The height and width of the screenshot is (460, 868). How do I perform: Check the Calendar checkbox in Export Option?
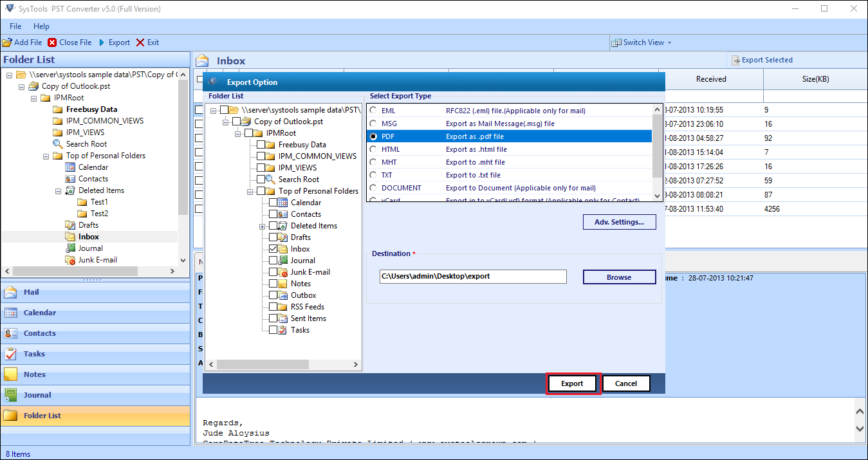click(273, 203)
